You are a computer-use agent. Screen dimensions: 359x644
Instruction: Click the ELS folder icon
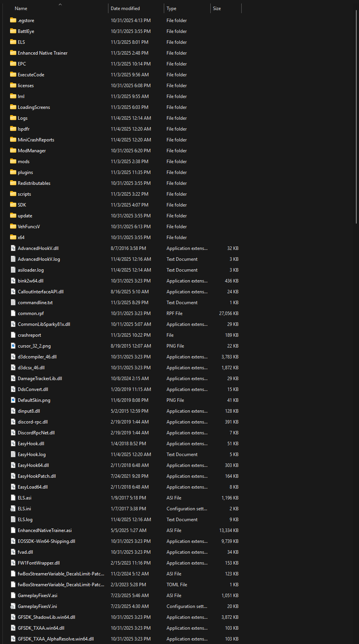[x=13, y=42]
